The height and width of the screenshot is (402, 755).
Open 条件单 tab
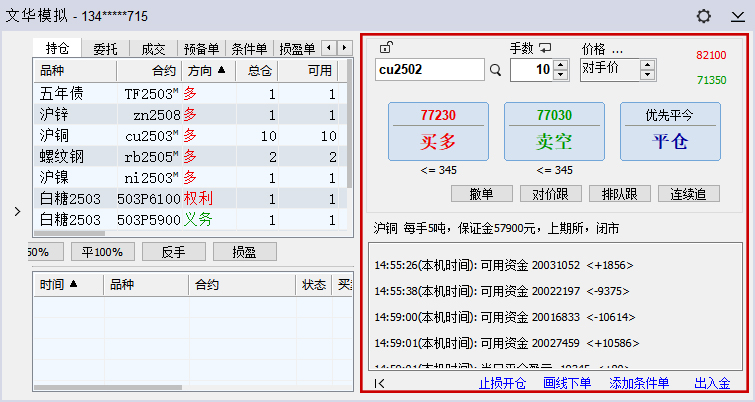pos(249,49)
